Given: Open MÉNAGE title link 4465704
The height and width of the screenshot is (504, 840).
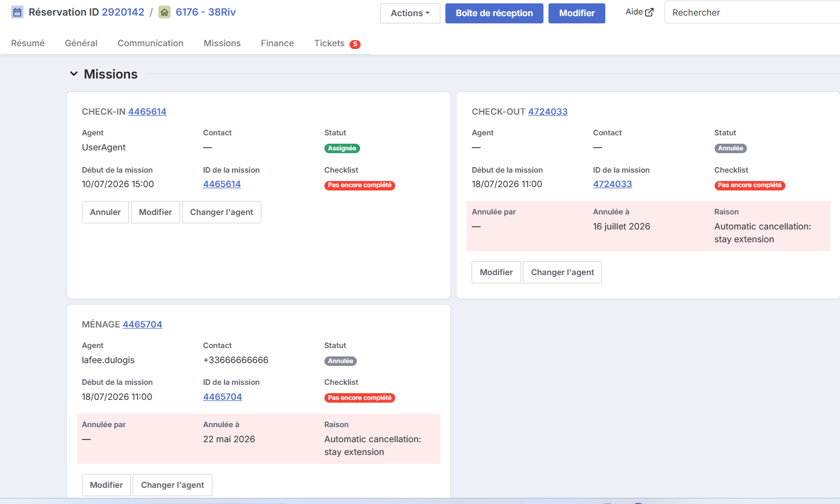Looking at the screenshot, I should (x=143, y=324).
